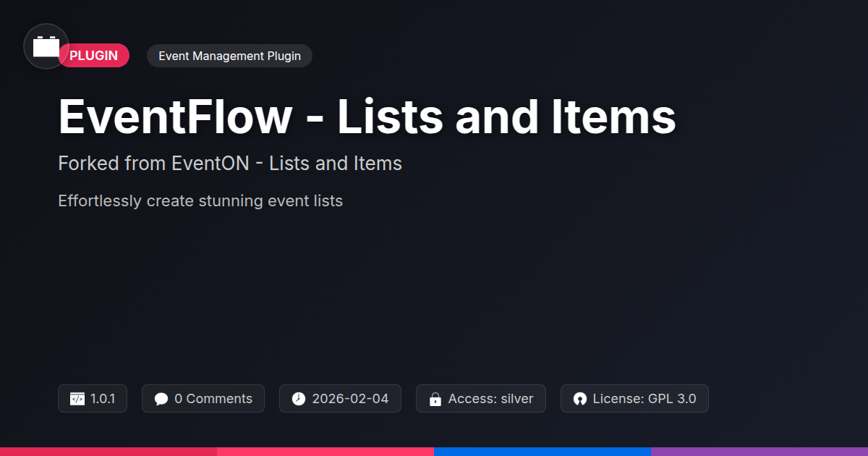This screenshot has height=456, width=868.
Task: Click the padlock access icon
Action: [435, 399]
